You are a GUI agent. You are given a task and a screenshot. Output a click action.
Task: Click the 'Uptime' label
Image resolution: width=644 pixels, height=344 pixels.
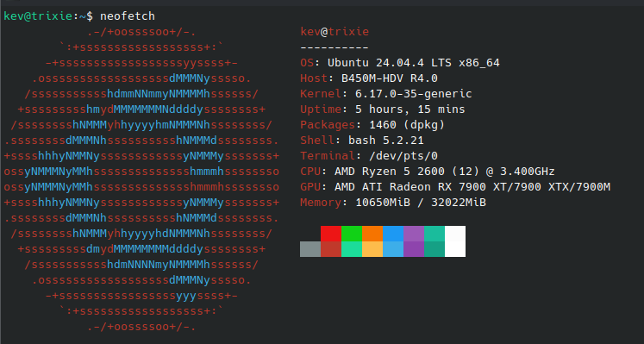pos(321,109)
